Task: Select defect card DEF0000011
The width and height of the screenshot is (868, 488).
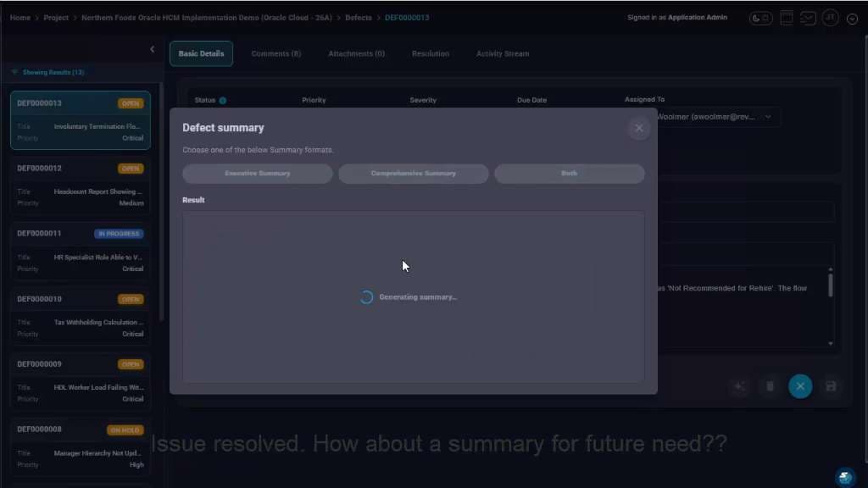Action: coord(81,251)
